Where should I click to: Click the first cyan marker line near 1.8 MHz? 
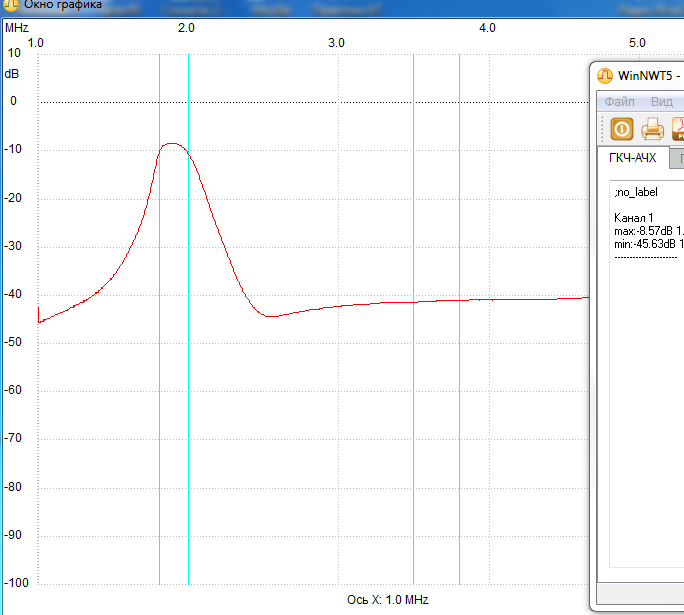click(x=159, y=319)
